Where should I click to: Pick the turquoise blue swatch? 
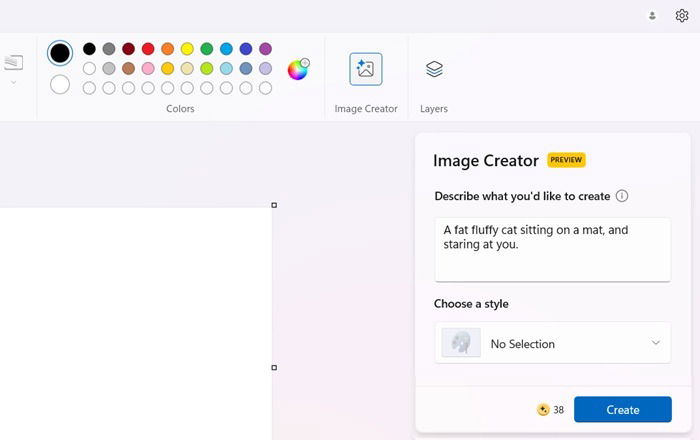coord(226,49)
